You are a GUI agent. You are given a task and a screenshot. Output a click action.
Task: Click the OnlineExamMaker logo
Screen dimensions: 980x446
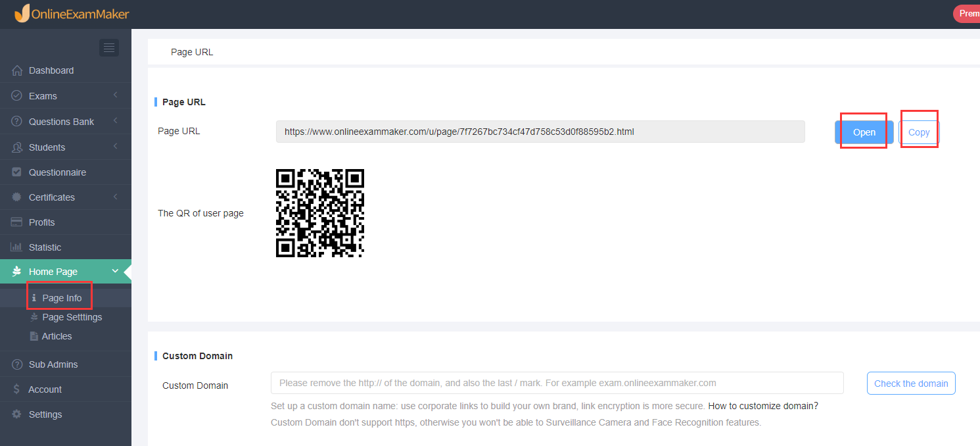coord(72,13)
